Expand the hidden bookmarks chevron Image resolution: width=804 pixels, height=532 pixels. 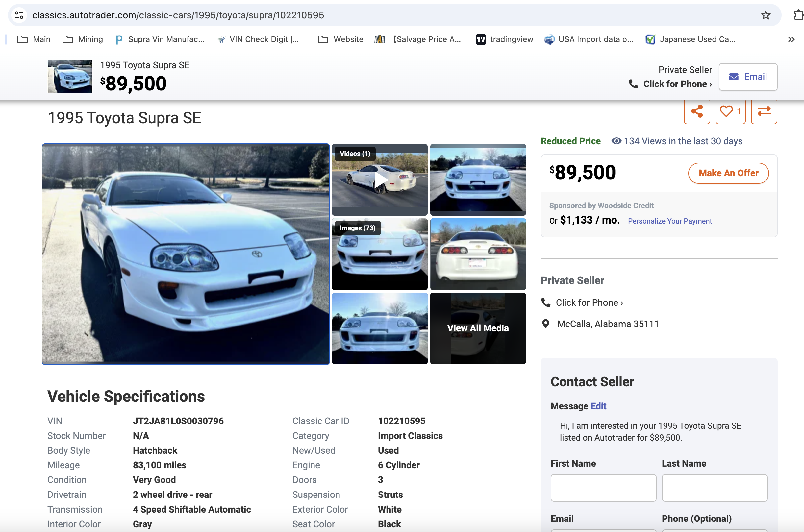[791, 39]
